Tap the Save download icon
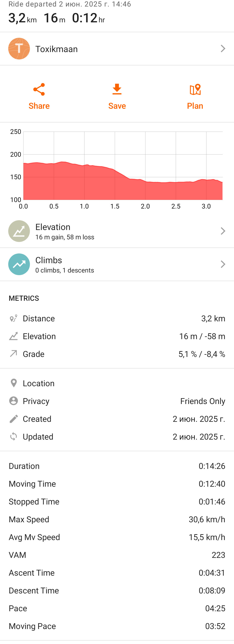 (x=117, y=89)
